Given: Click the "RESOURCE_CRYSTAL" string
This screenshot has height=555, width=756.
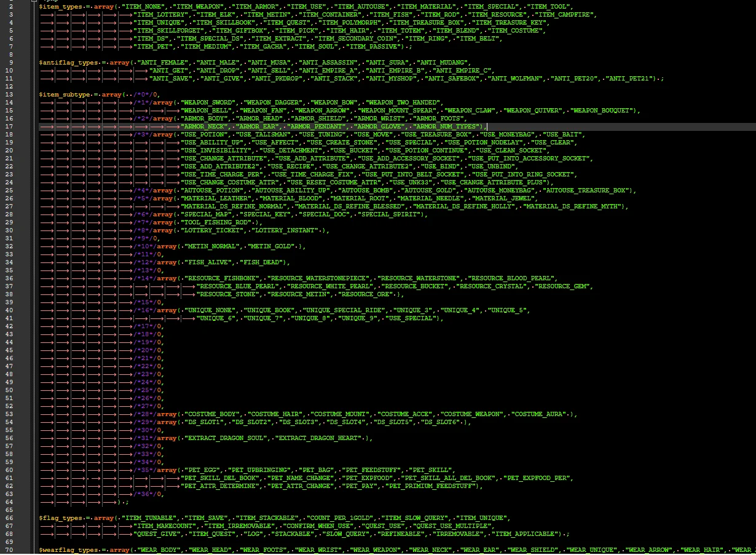Looking at the screenshot, I should pyautogui.click(x=492, y=286).
